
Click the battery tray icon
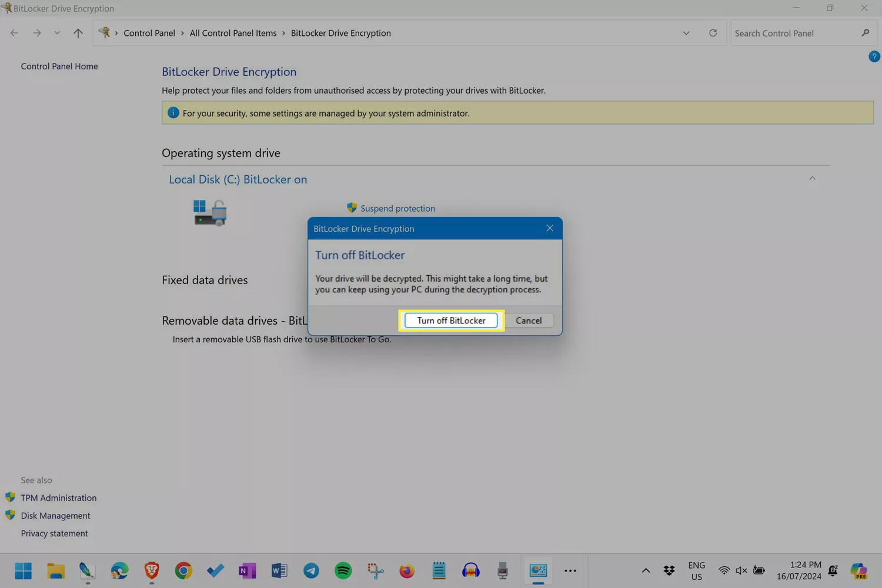click(x=759, y=570)
